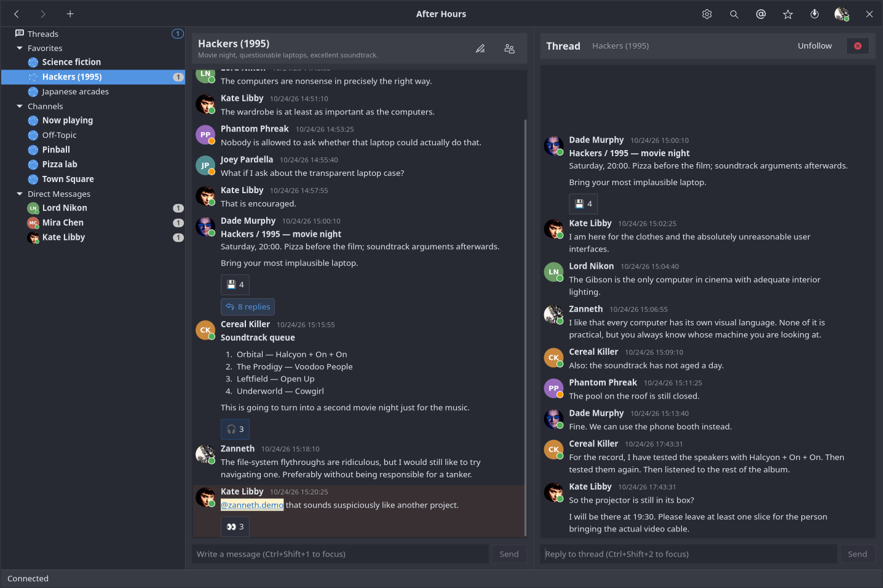The height and width of the screenshot is (588, 883).
Task: Click Dade Murphy's avatar at 15:00:10 in main chat
Action: (205, 227)
